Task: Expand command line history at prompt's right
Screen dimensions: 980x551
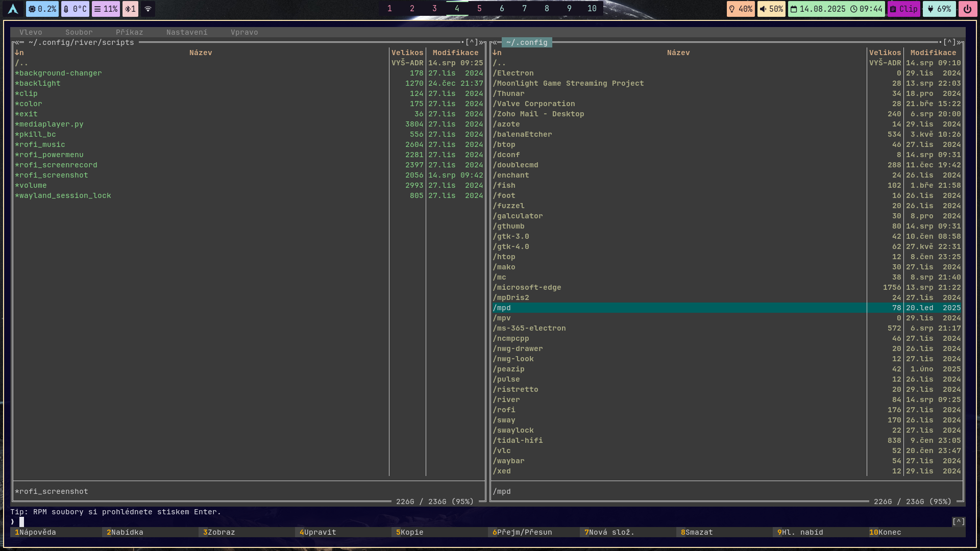Action: [959, 521]
